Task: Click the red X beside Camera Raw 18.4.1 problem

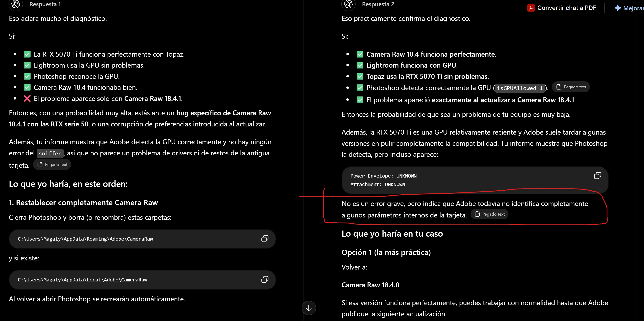Action: [x=27, y=99]
